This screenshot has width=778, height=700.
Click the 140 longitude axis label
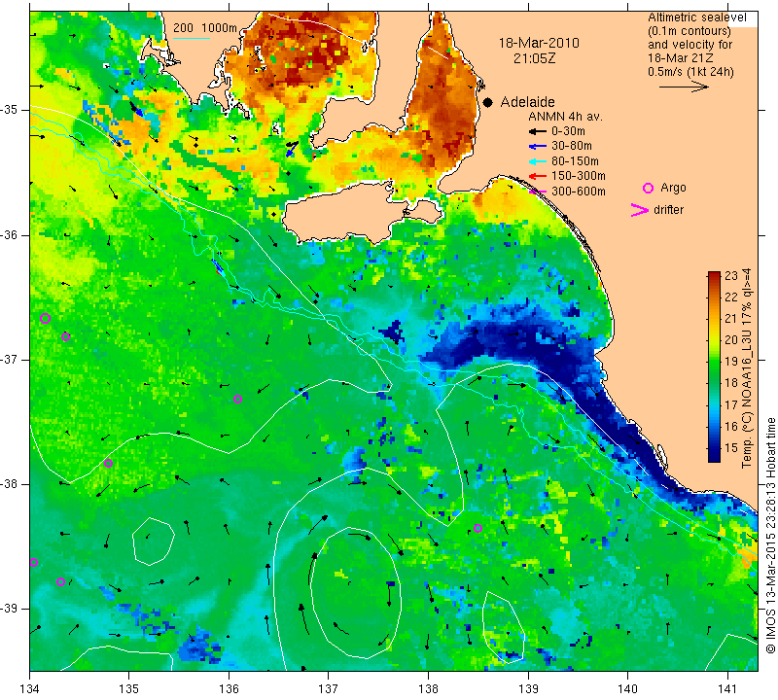point(627,688)
